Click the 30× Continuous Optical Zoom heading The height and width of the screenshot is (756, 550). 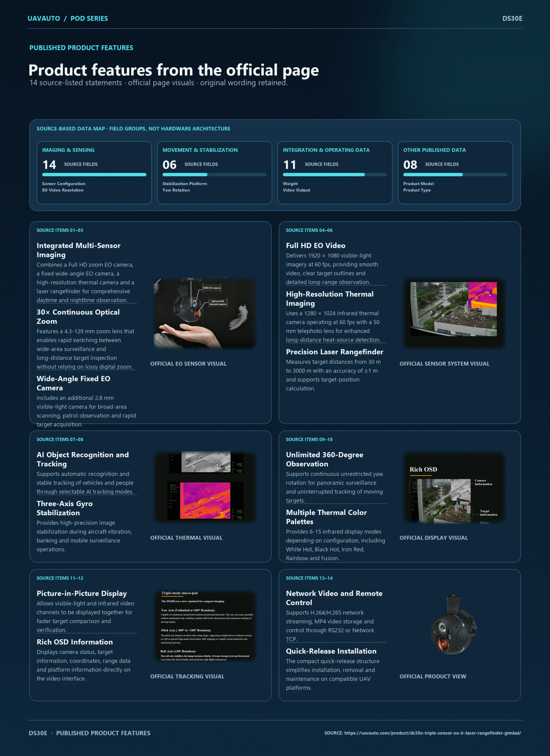point(78,316)
